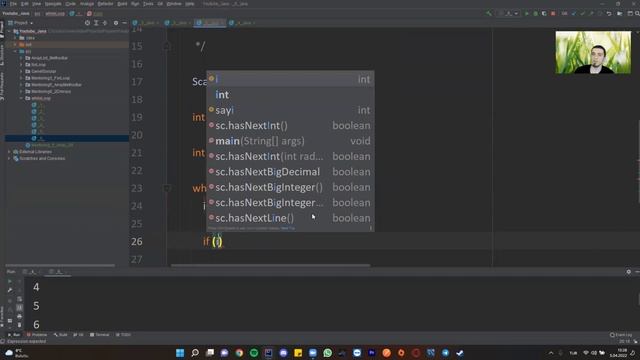Screen dimensions: 640x360
Task: Choose sc.hasNextBigInteger() completion suggestion
Action: (290, 187)
